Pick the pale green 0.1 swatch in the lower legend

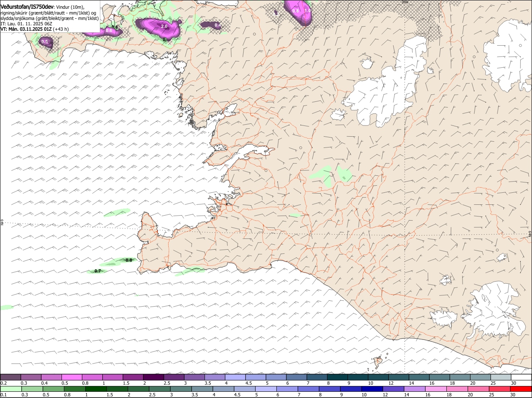point(11,389)
